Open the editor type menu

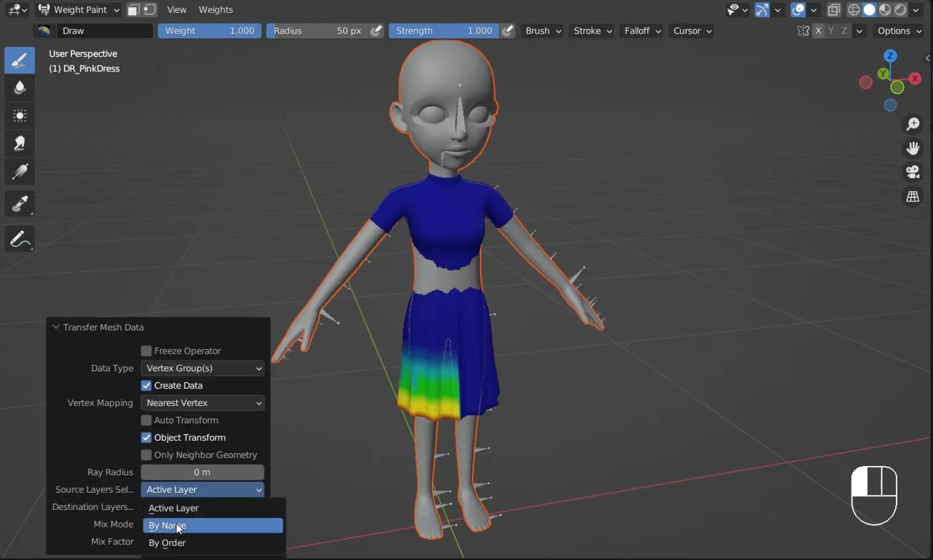point(17,10)
